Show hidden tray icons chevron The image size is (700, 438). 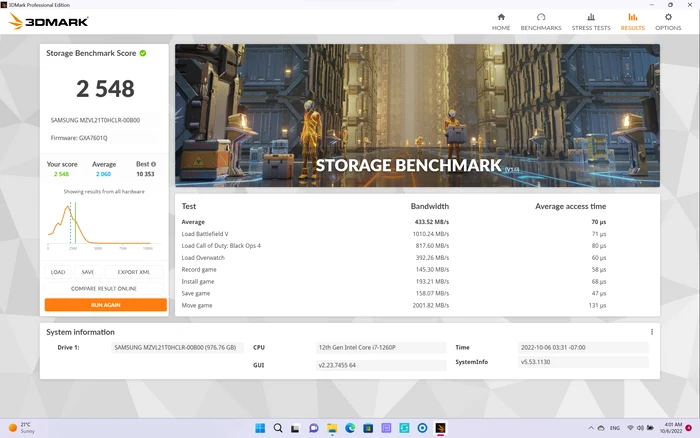(x=591, y=428)
